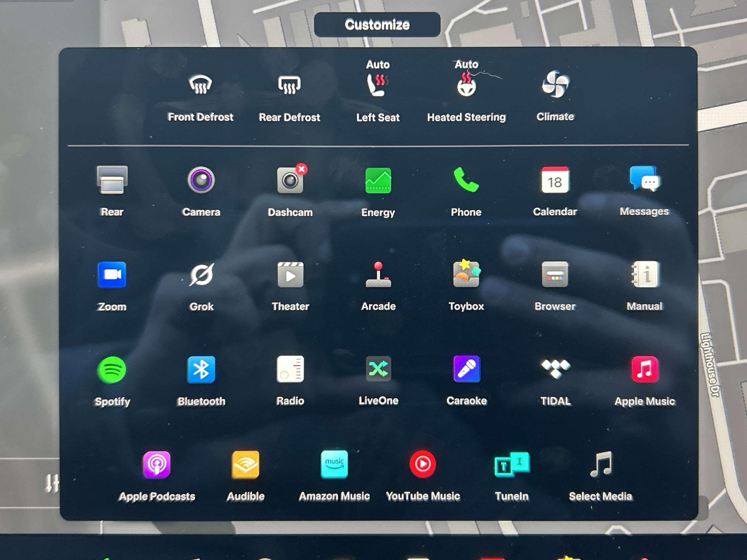
Task: Open the Calendar app showing 18
Action: coord(555,180)
